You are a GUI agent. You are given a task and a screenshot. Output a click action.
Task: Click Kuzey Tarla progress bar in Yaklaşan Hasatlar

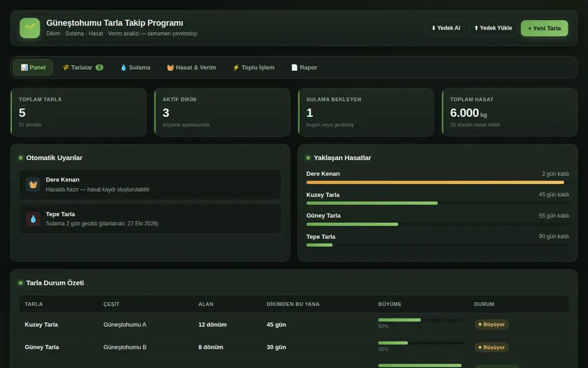[438, 203]
